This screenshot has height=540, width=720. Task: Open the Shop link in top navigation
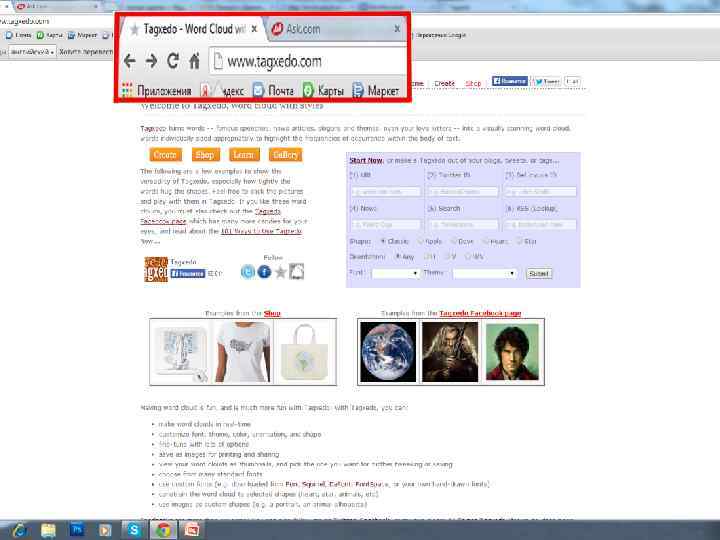click(473, 83)
